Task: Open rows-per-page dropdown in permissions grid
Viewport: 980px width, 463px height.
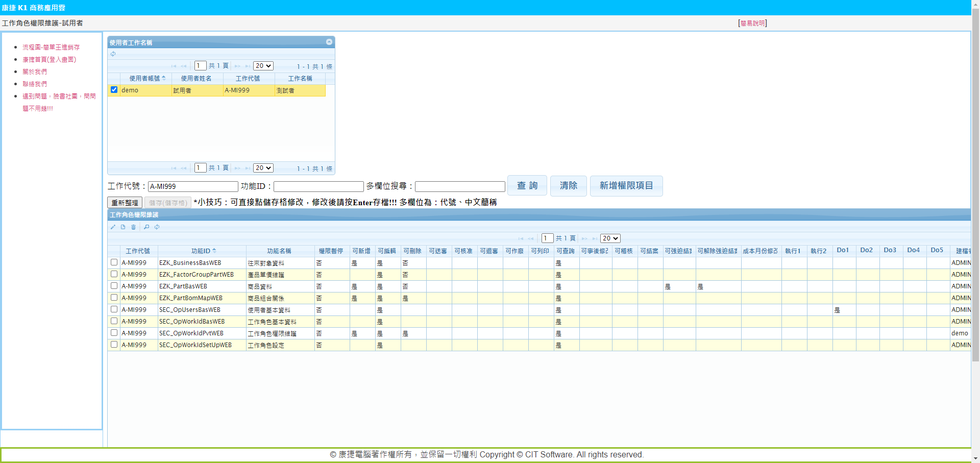Action: point(610,238)
